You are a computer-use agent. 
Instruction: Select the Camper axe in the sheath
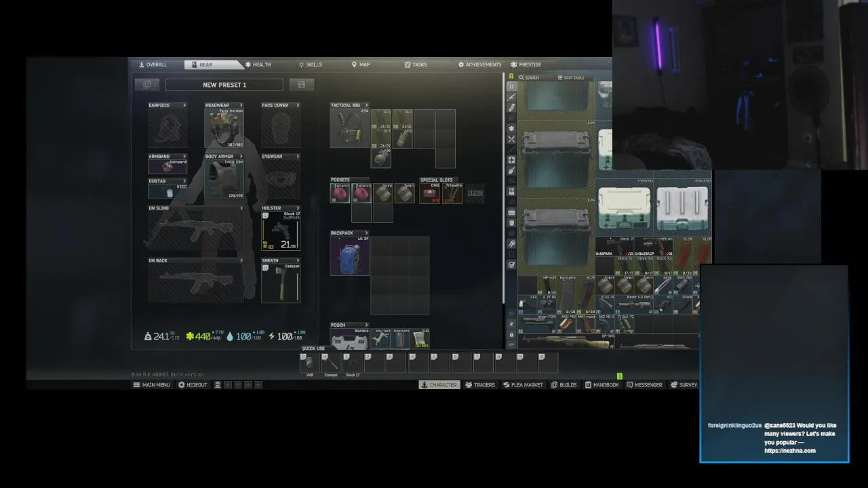281,283
